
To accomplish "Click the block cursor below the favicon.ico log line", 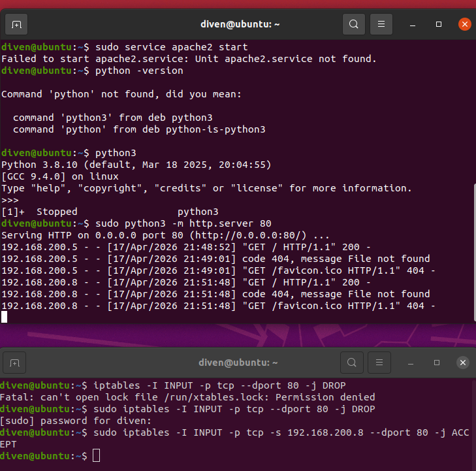I will [5, 317].
